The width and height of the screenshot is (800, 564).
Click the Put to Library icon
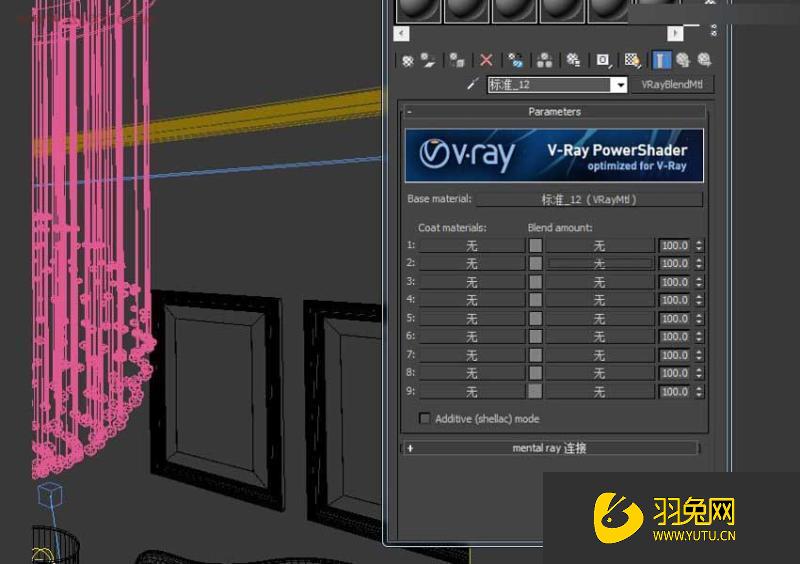click(x=573, y=61)
